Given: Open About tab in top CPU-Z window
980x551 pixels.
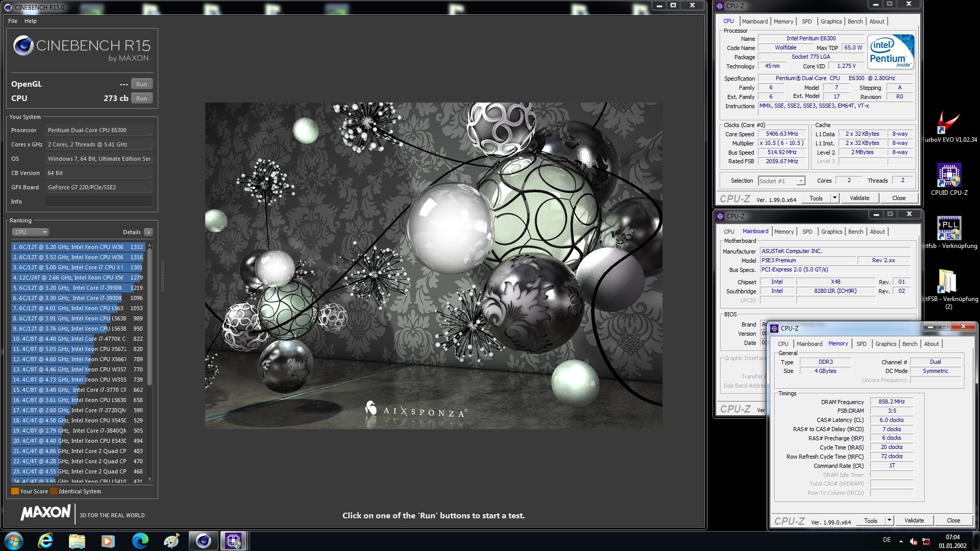Looking at the screenshot, I should (x=877, y=21).
